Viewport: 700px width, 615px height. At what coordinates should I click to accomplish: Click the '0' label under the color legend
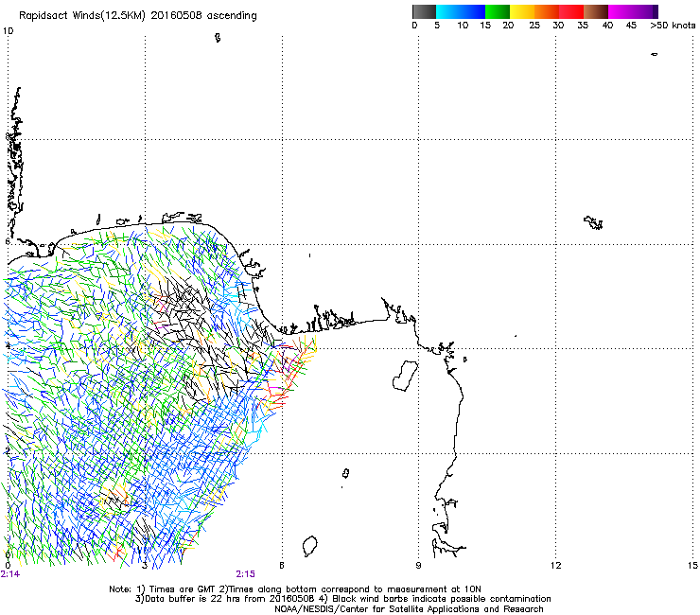414,26
